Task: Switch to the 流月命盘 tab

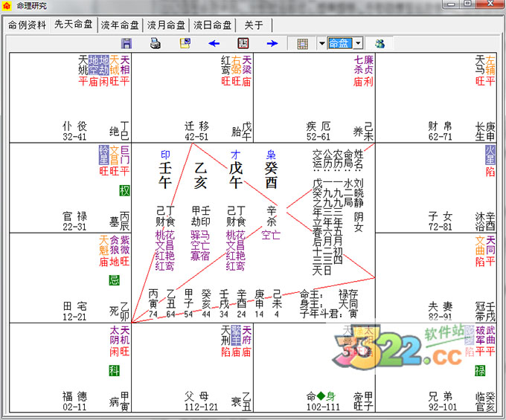Action: pos(166,25)
